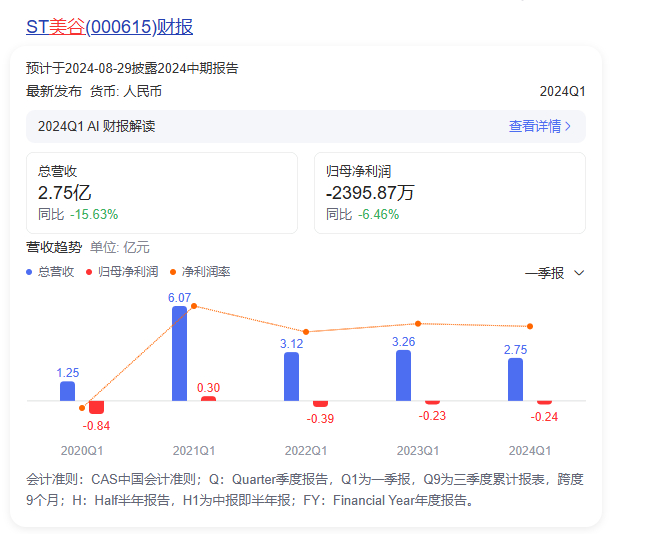The height and width of the screenshot is (534, 671).
Task: Click the 2021Q1 axis label
Action: pos(194,451)
